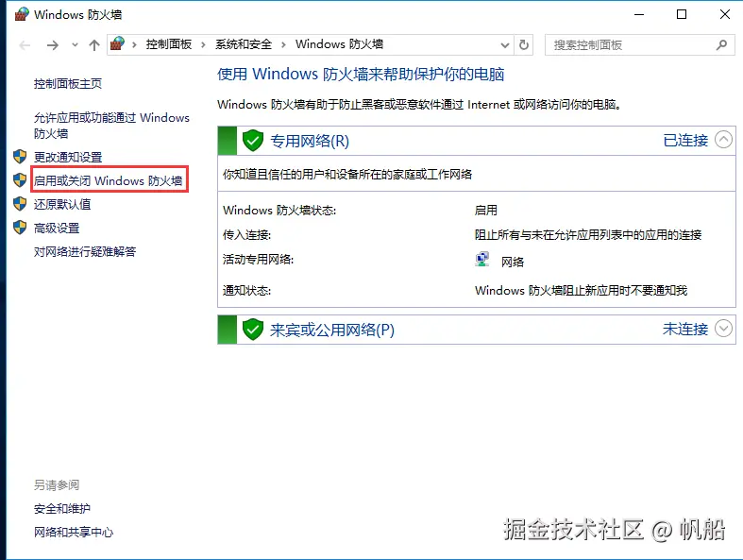Click the Windows Firewall title bar icon

pos(22,14)
